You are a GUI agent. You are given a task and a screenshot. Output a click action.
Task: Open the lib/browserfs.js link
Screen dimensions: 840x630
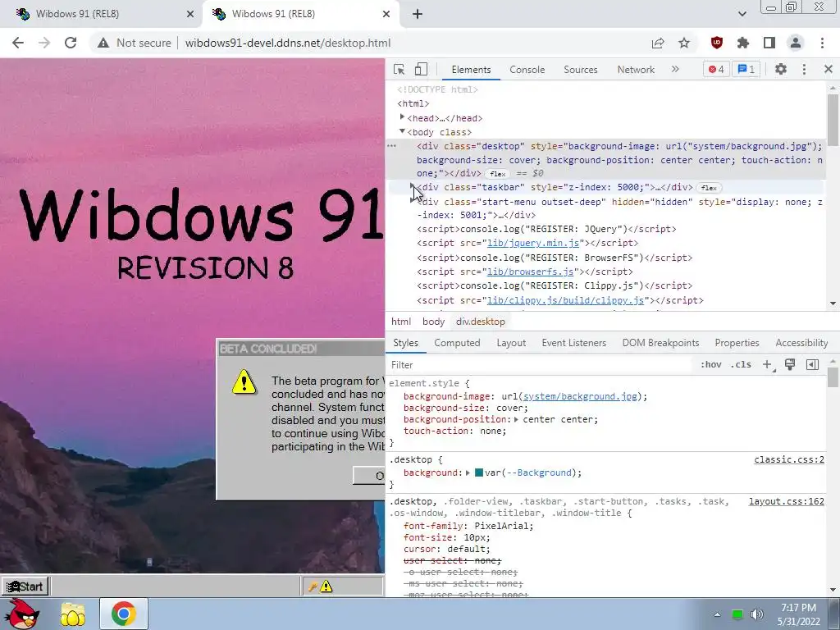pos(531,272)
